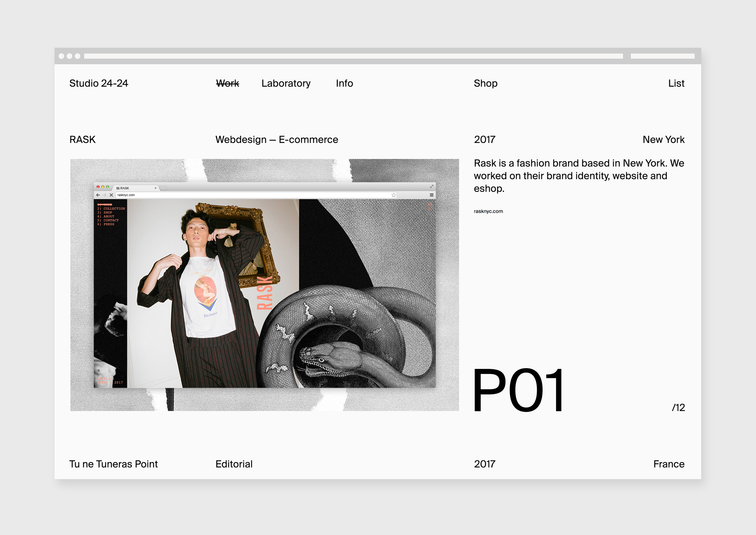Go to the Info page
Screen dimensions: 756x535
click(344, 83)
